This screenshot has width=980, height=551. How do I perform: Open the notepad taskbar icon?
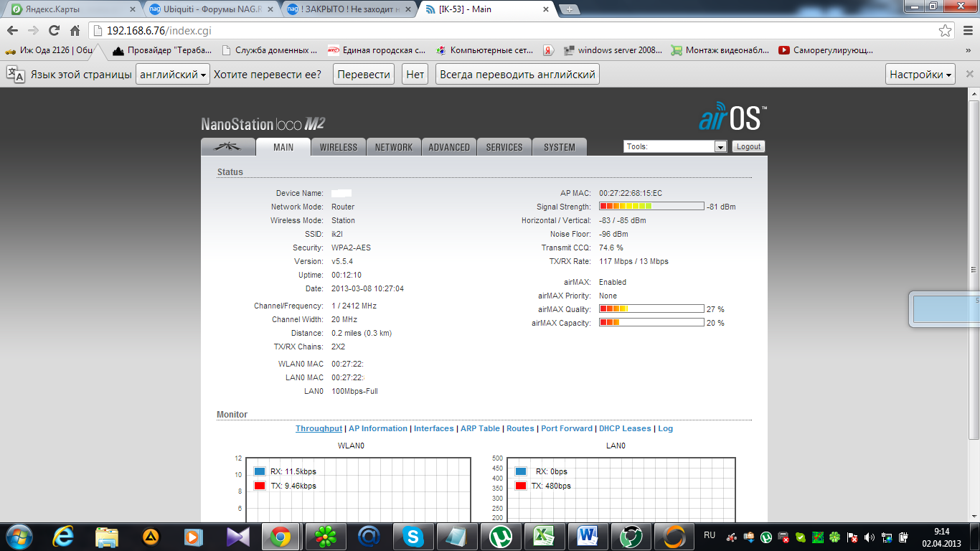[x=456, y=536]
